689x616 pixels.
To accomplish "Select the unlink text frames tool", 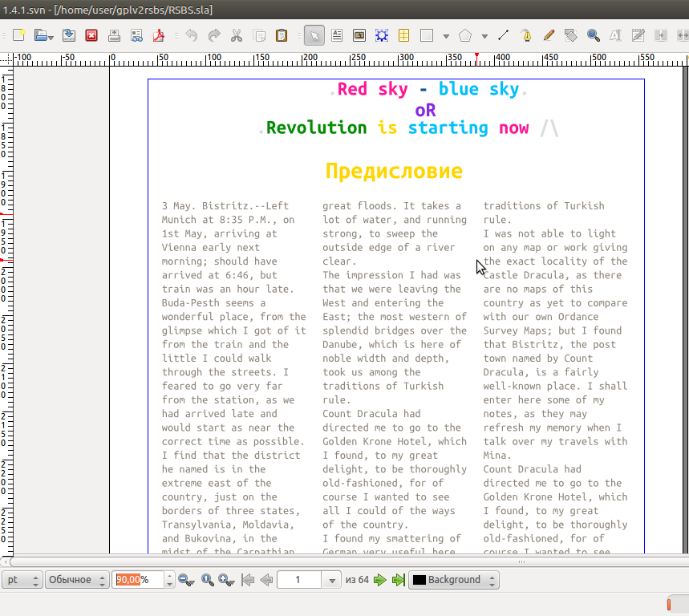I will point(683,35).
